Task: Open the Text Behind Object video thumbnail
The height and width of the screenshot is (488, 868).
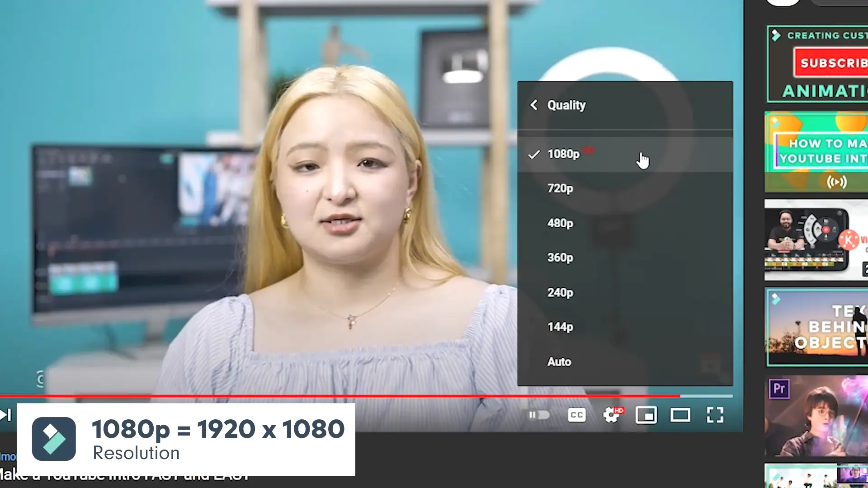Action: [x=816, y=327]
